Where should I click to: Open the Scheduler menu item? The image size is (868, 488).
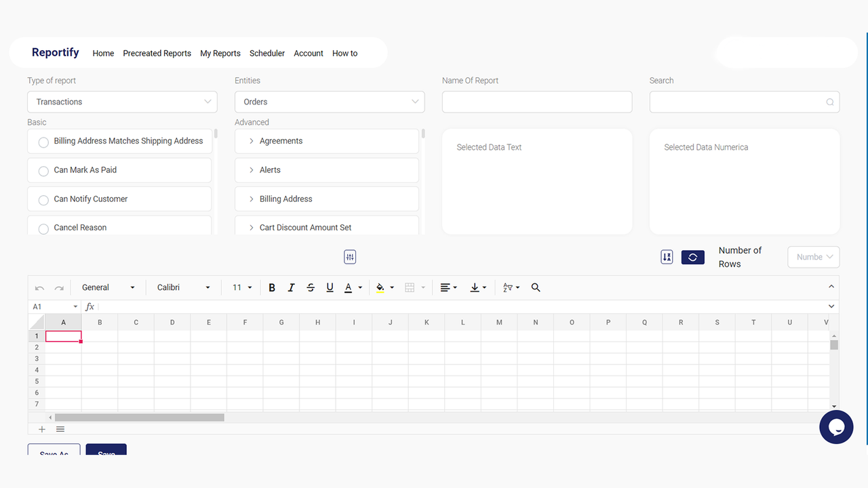click(x=267, y=53)
